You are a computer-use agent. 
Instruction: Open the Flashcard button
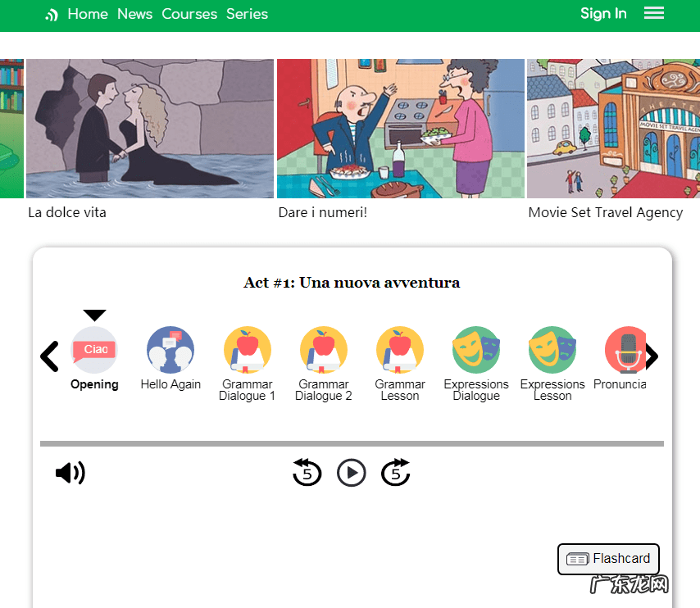coord(608,559)
